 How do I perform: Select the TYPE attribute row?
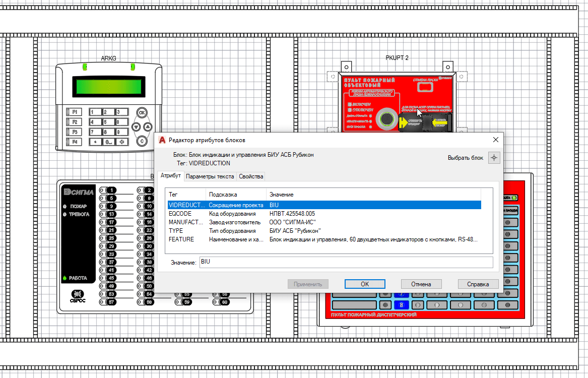[324, 231]
